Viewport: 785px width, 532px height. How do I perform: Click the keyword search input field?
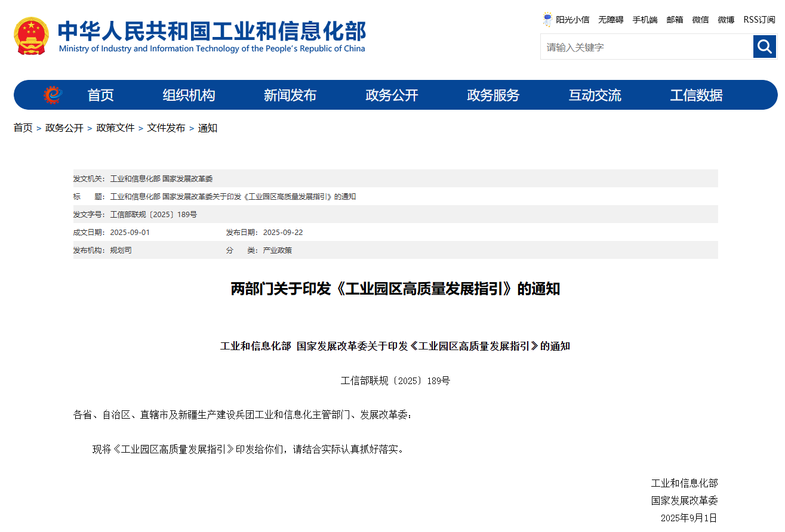646,47
